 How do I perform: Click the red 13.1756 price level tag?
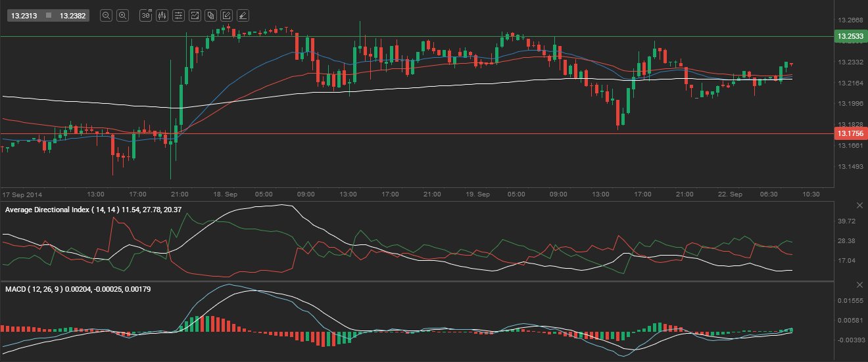tap(849, 133)
